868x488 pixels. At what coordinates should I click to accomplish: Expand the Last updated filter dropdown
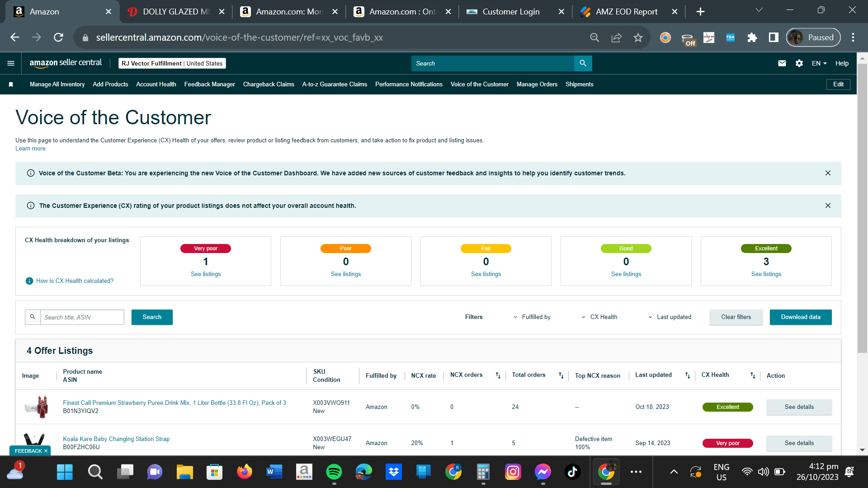(670, 317)
